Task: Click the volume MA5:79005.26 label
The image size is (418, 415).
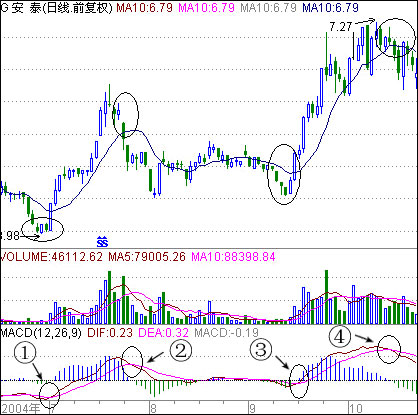Action: pyautogui.click(x=147, y=257)
